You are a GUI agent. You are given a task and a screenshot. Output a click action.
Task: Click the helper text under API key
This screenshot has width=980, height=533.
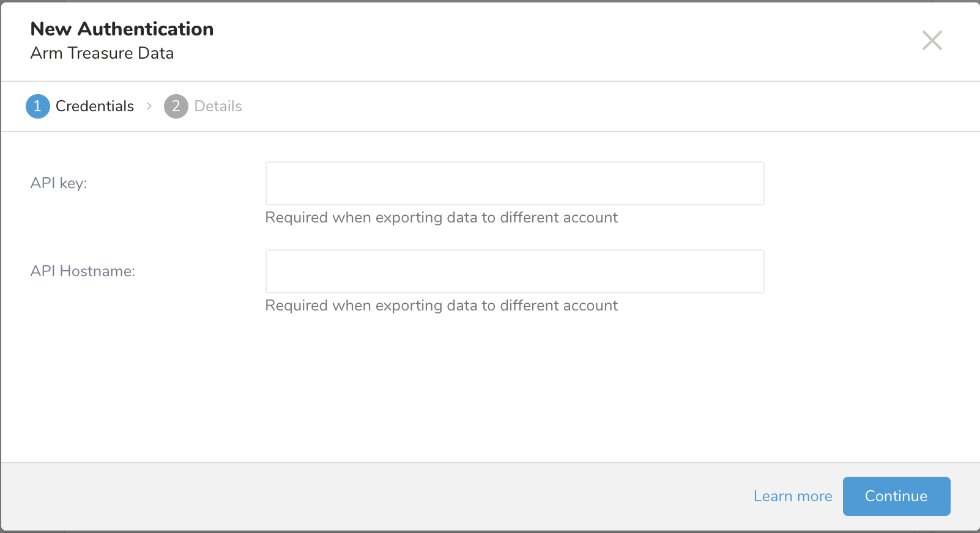(x=441, y=218)
